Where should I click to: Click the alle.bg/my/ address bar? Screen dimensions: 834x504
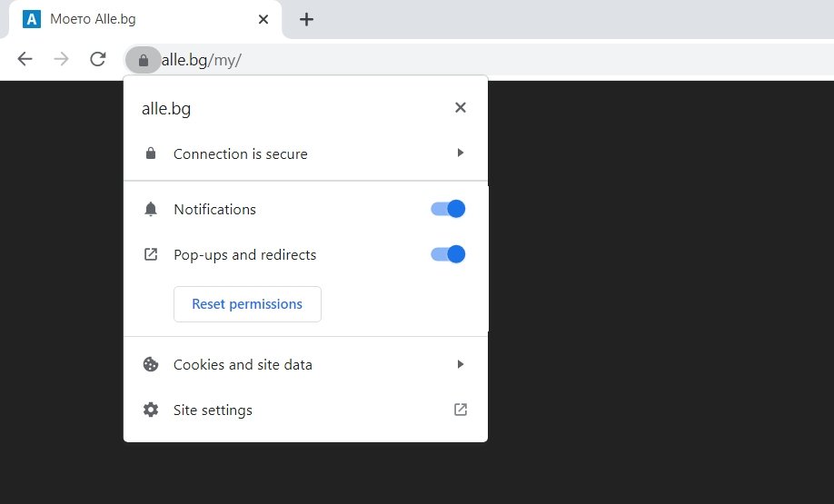pos(479,60)
